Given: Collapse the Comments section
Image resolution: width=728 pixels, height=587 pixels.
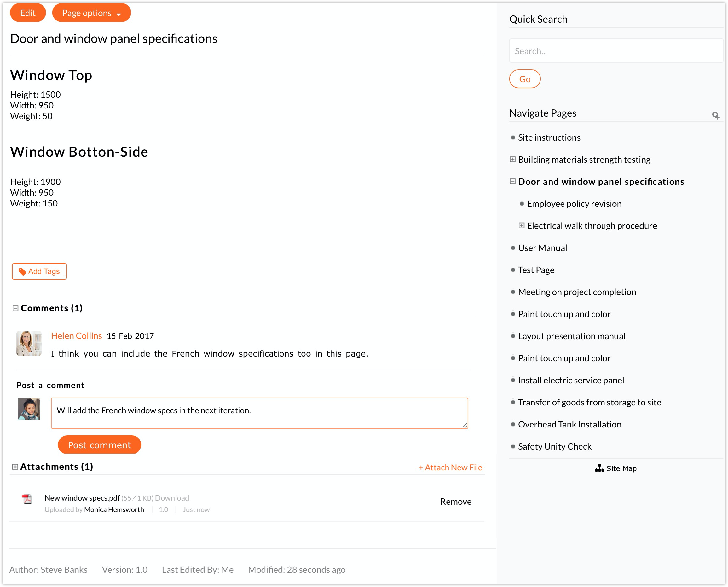Looking at the screenshot, I should pyautogui.click(x=15, y=308).
